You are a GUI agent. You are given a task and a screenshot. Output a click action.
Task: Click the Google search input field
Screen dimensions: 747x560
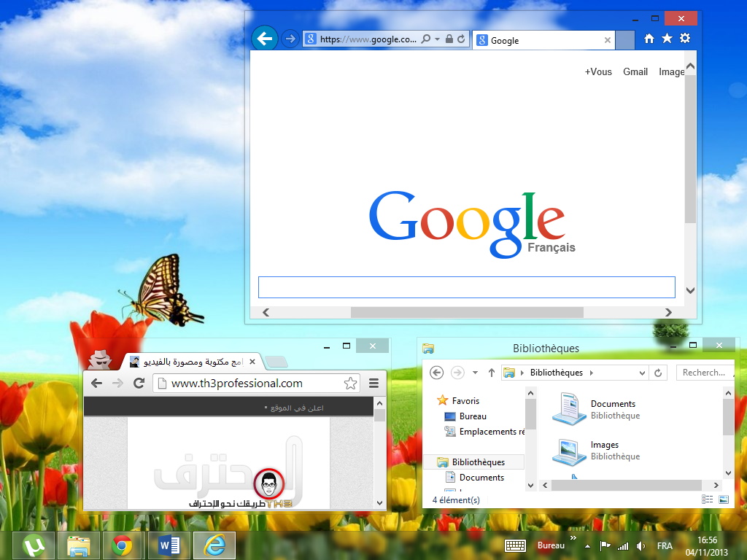[466, 287]
